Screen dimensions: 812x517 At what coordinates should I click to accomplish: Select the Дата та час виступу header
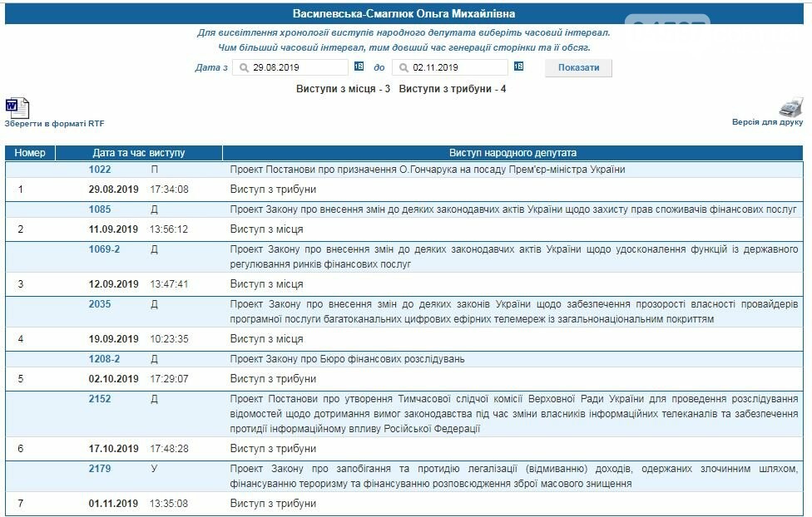click(x=139, y=153)
